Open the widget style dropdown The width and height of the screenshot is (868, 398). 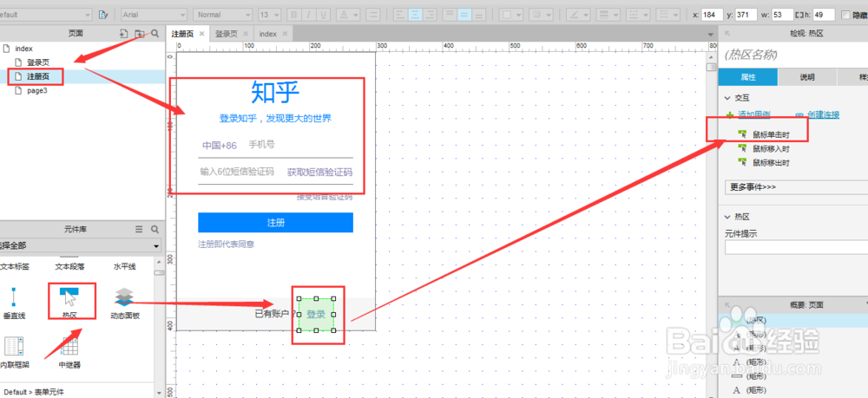point(45,15)
